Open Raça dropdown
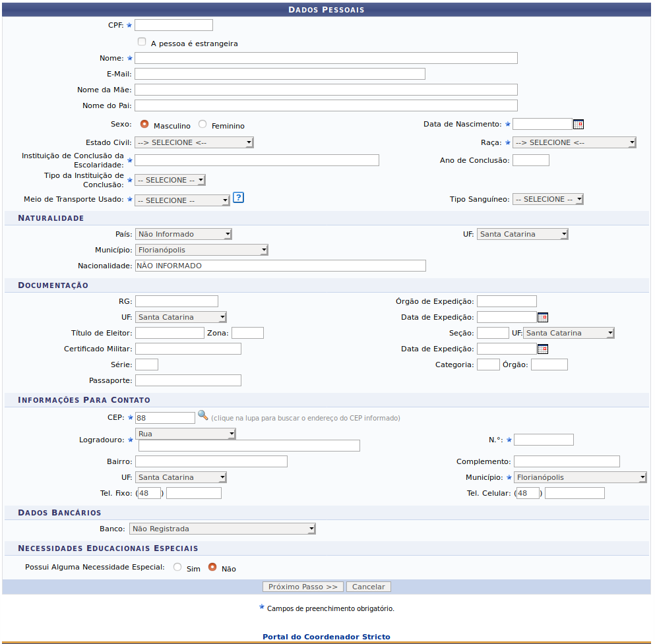The height and width of the screenshot is (644, 655). coord(574,142)
